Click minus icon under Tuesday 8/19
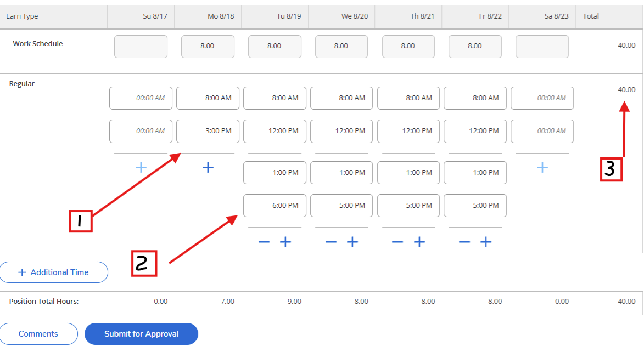Screen dimensions: 644x352 pyautogui.click(x=264, y=242)
